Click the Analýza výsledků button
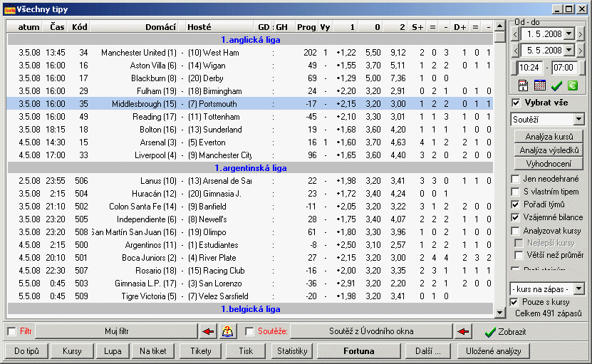This screenshot has width=592, height=364. click(x=549, y=150)
